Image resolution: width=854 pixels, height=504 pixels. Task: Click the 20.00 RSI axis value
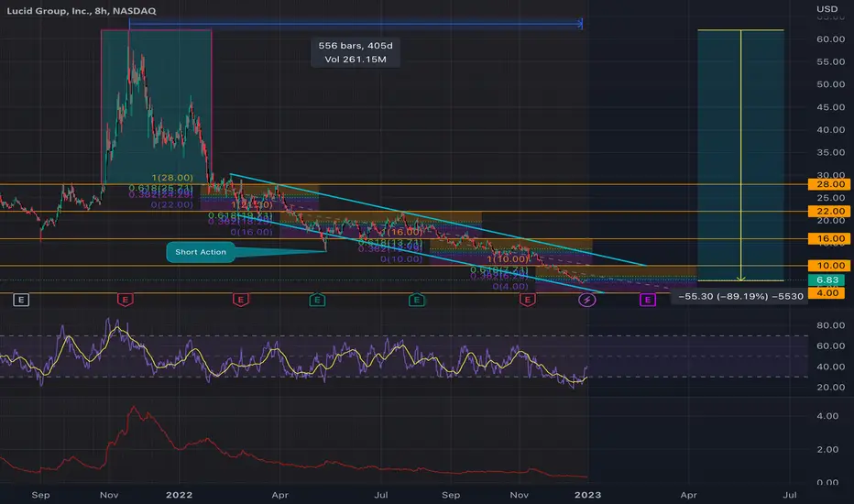tap(830, 388)
